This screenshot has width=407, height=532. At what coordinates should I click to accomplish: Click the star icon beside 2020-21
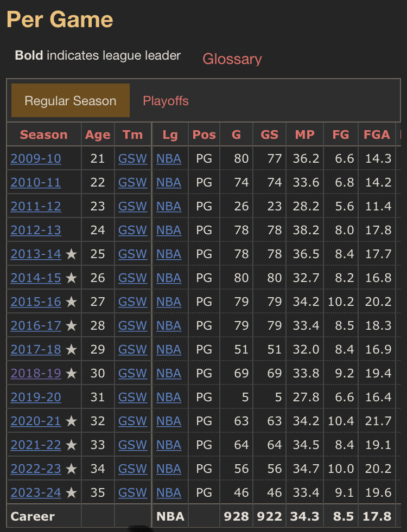(71, 421)
